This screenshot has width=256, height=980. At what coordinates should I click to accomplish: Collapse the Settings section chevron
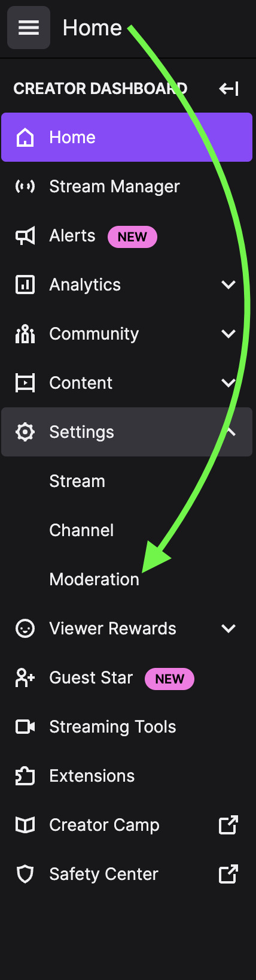(230, 432)
